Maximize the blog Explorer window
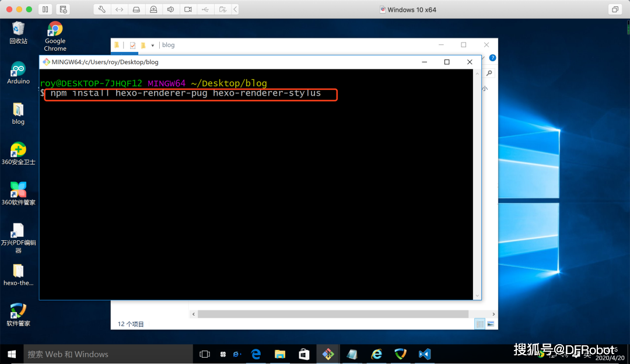 click(464, 45)
